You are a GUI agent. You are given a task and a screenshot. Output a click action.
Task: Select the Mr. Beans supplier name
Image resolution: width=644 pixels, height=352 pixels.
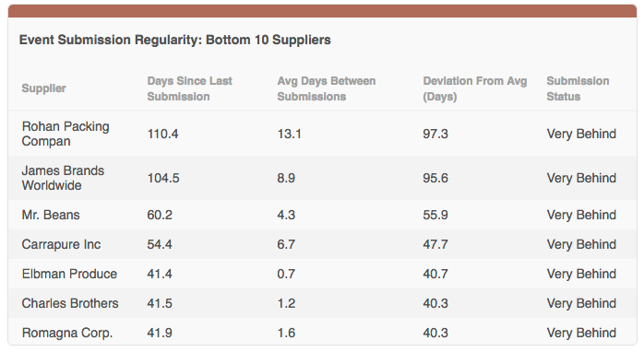(51, 215)
